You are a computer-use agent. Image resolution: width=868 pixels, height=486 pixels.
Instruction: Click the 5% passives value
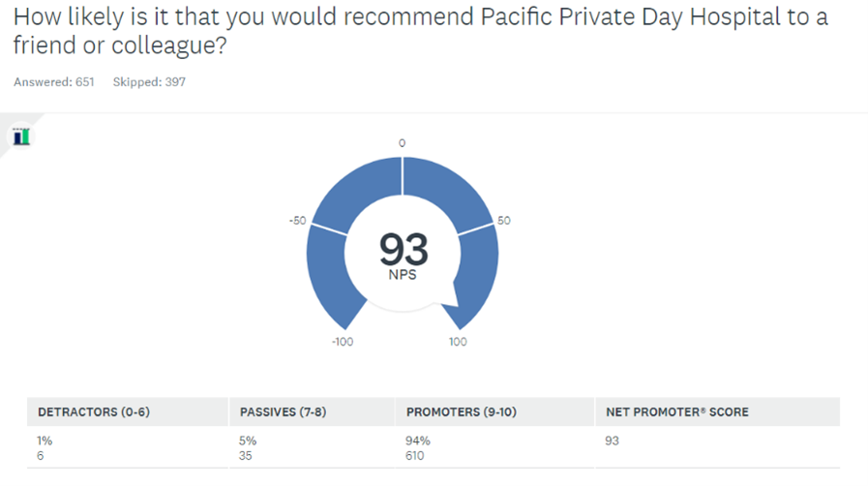point(248,440)
